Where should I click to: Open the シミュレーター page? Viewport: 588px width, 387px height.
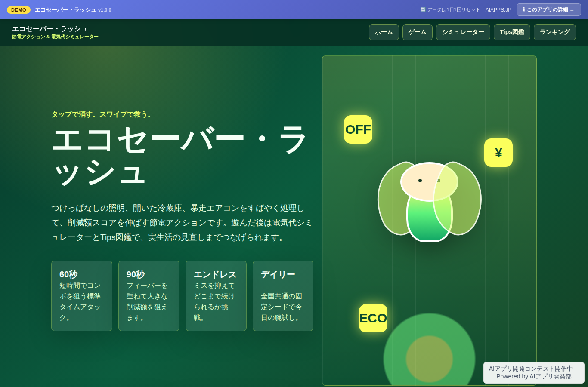tap(463, 32)
